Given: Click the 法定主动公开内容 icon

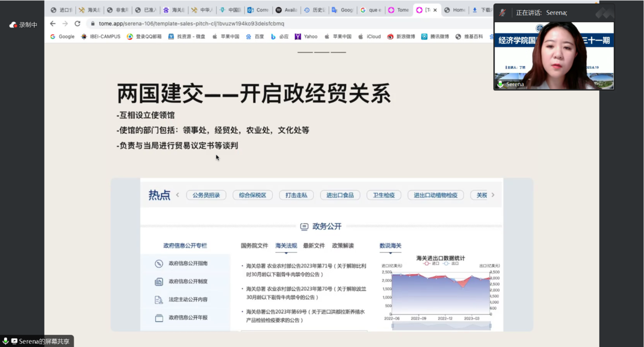Looking at the screenshot, I should click(x=159, y=300).
